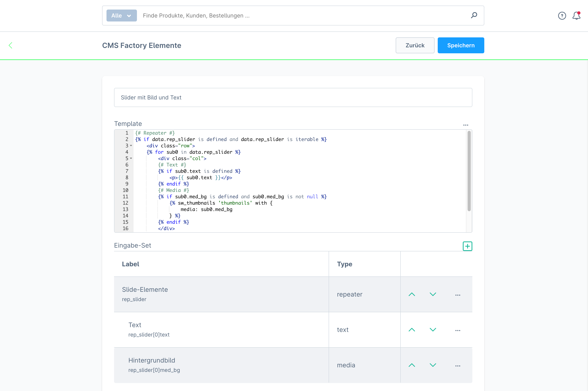Collapse code fold at line 5

pos(131,158)
